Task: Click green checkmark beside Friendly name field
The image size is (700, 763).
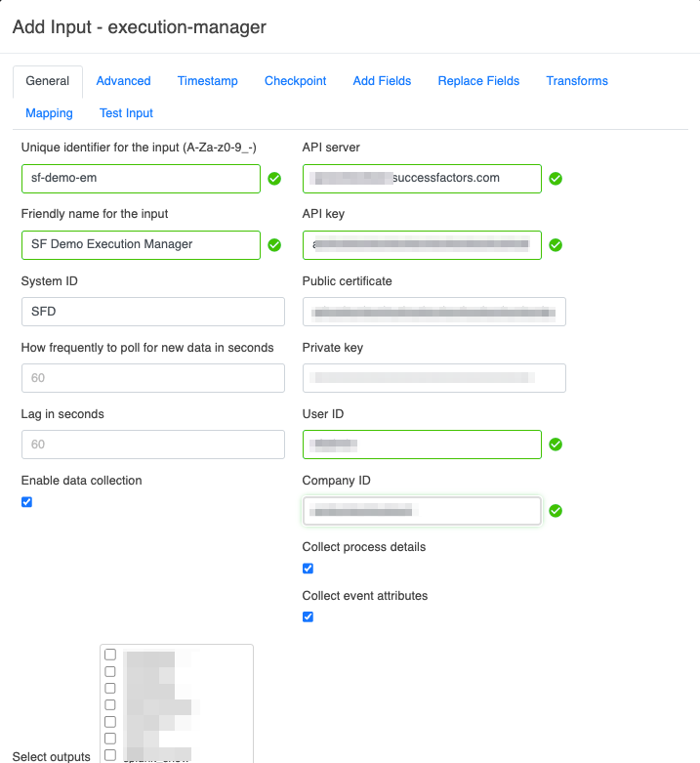Action: (x=274, y=245)
